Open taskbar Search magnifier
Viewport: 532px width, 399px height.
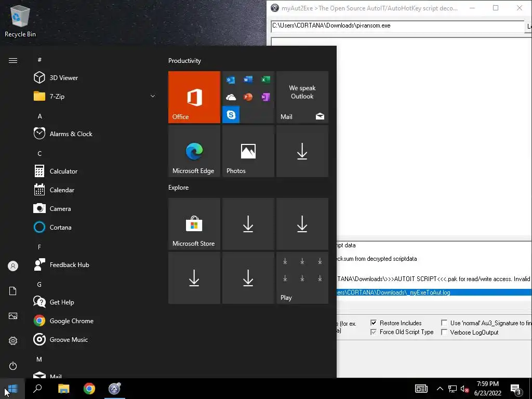coord(37,389)
